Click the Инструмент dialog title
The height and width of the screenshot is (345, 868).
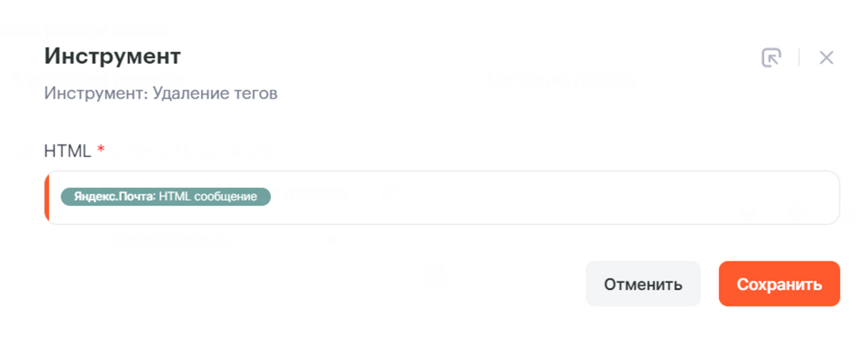(x=112, y=56)
